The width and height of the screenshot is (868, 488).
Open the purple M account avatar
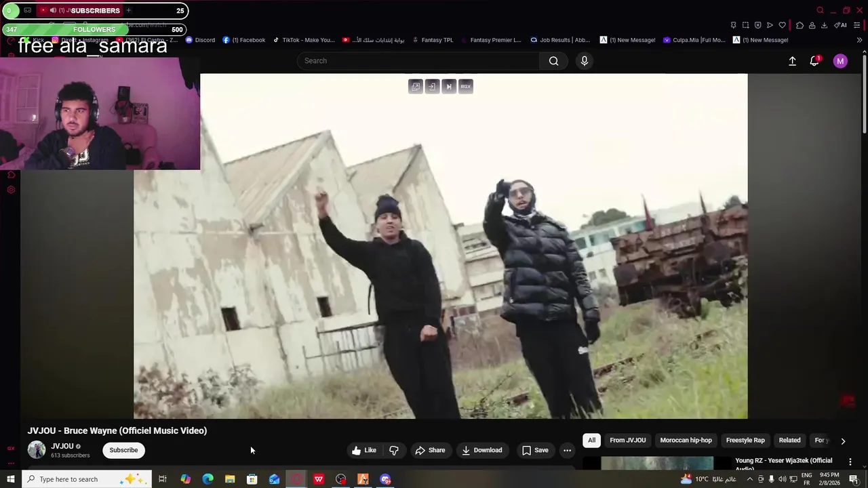tap(840, 61)
